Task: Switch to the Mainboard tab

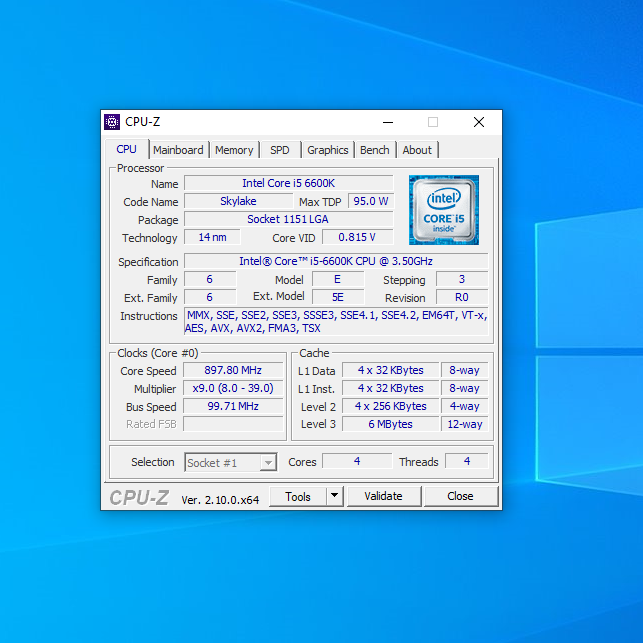Action: click(x=178, y=150)
